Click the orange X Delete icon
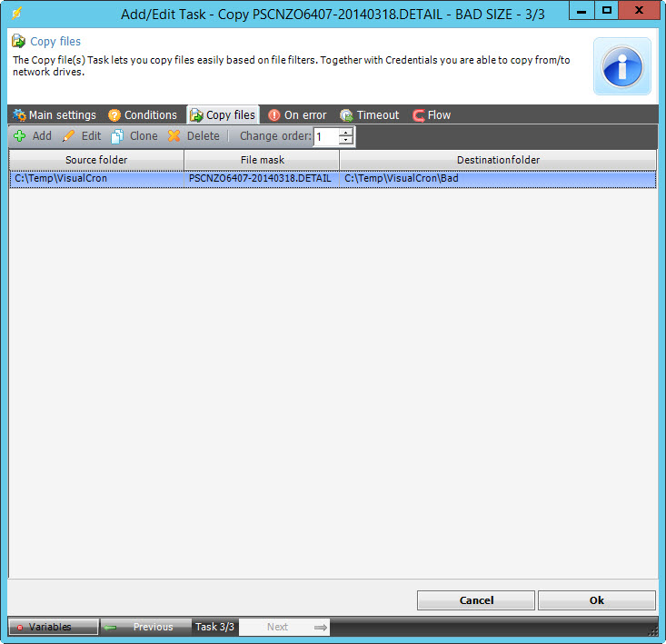Viewport: 666px width, 644px height. pyautogui.click(x=174, y=136)
